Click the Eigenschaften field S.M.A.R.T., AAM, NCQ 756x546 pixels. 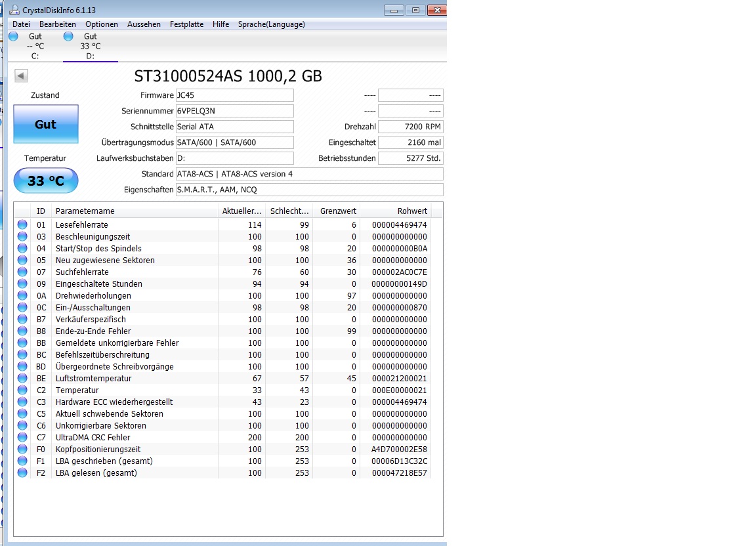coord(309,190)
